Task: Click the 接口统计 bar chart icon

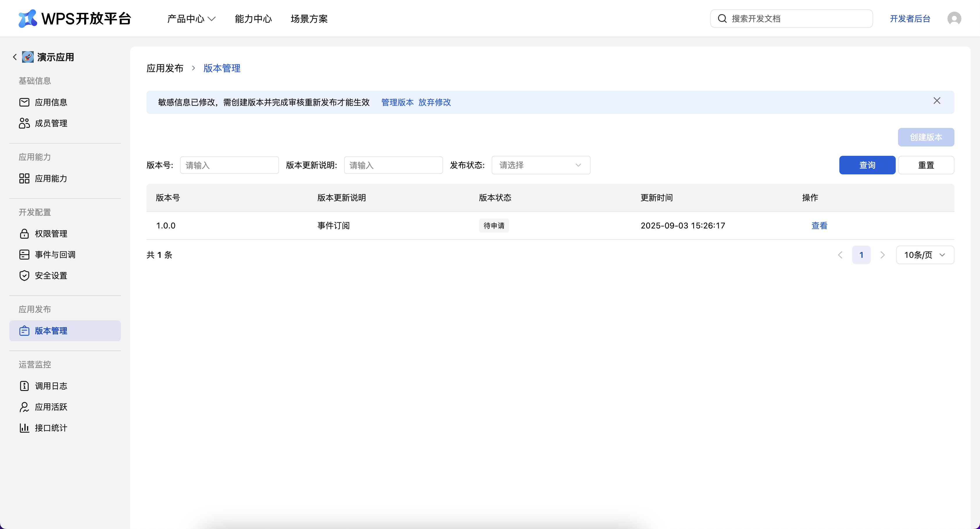Action: [x=24, y=427]
